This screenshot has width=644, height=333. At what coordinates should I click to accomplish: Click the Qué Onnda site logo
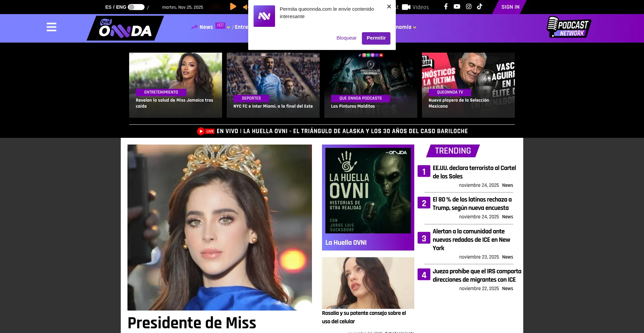(x=125, y=29)
